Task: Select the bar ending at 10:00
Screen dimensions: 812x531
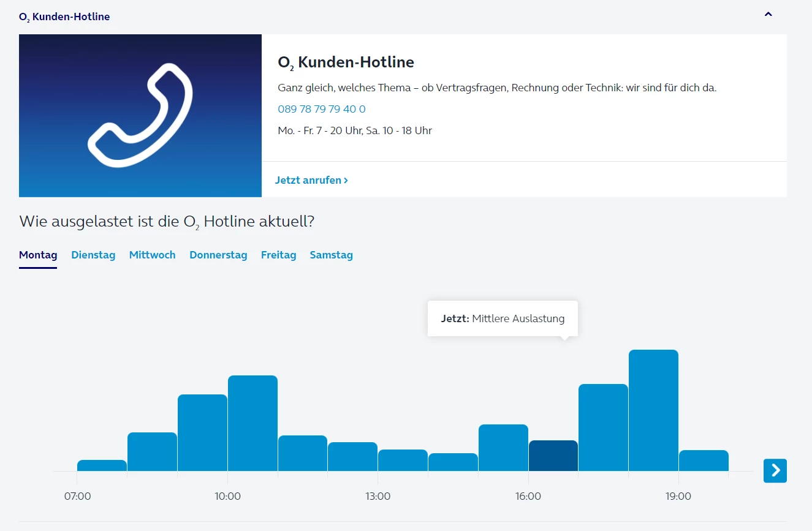Action: click(x=202, y=432)
